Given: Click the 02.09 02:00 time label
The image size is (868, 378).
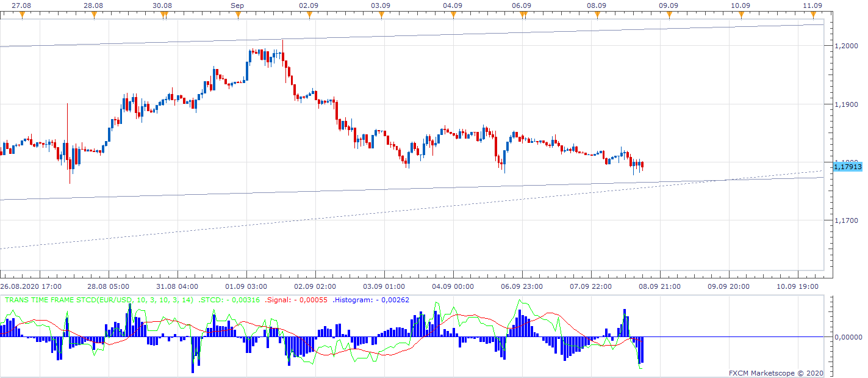Looking at the screenshot, I should [x=315, y=286].
